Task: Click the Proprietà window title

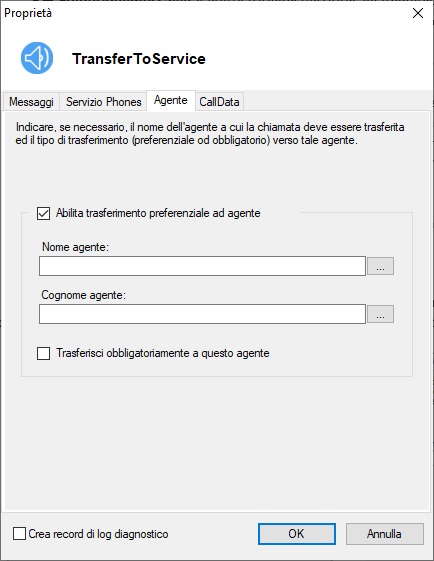Action: click(x=28, y=13)
